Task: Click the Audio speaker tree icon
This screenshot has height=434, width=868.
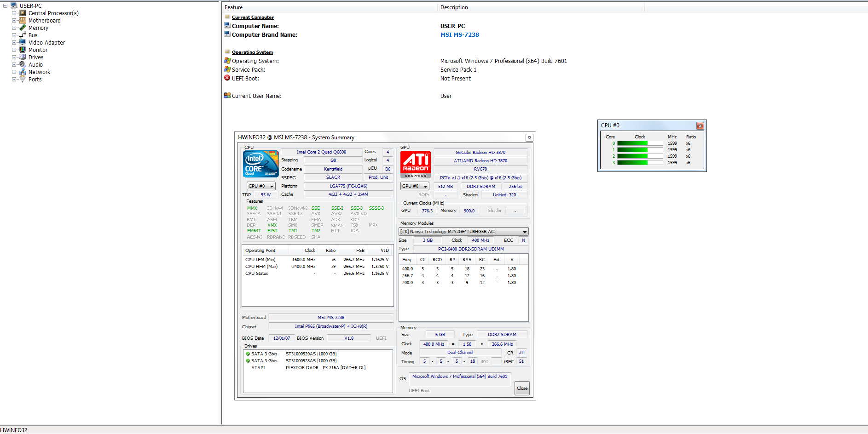Action: [x=23, y=64]
